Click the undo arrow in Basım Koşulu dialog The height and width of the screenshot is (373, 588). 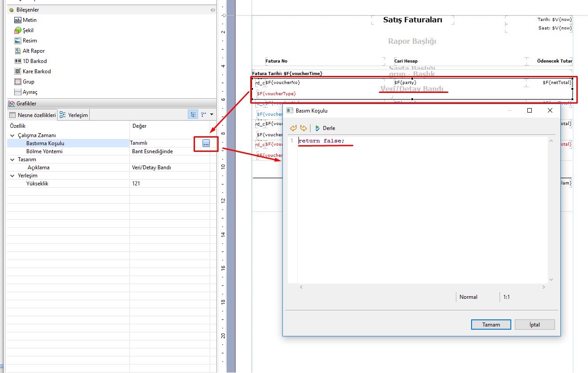293,128
